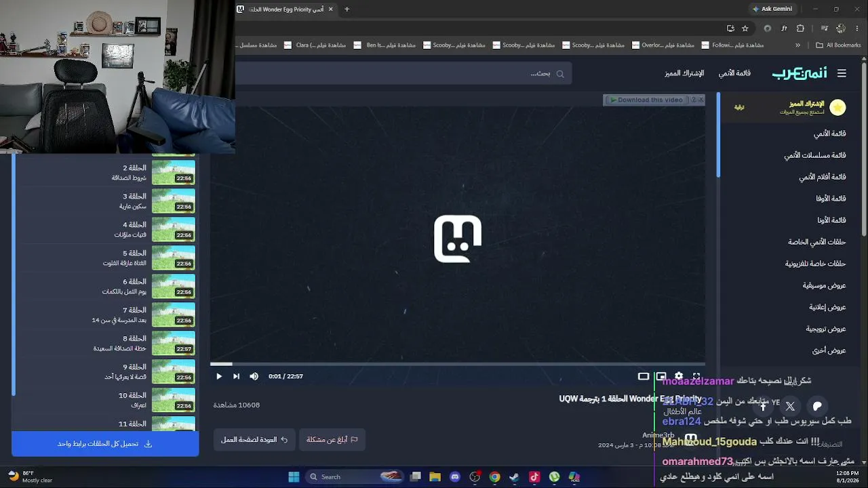This screenshot has height=488, width=868.
Task: Share episode on Facebook
Action: tap(763, 407)
